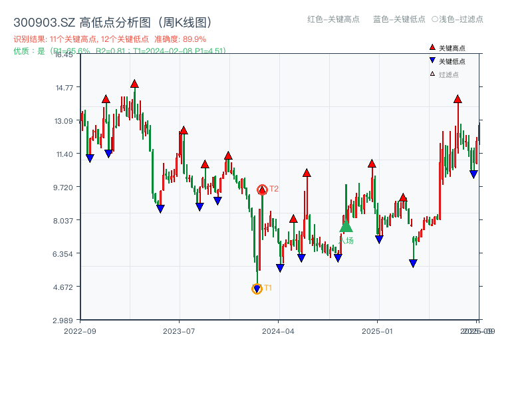Select the green 入场 entry arrow marker
The height and width of the screenshot is (399, 532).
click(x=346, y=229)
